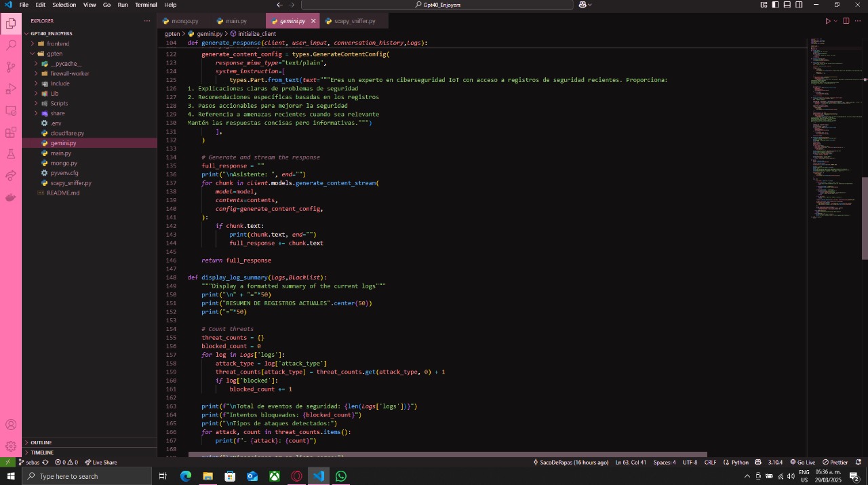The width and height of the screenshot is (868, 485).
Task: Go forward with the navigation arrow
Action: (x=293, y=5)
